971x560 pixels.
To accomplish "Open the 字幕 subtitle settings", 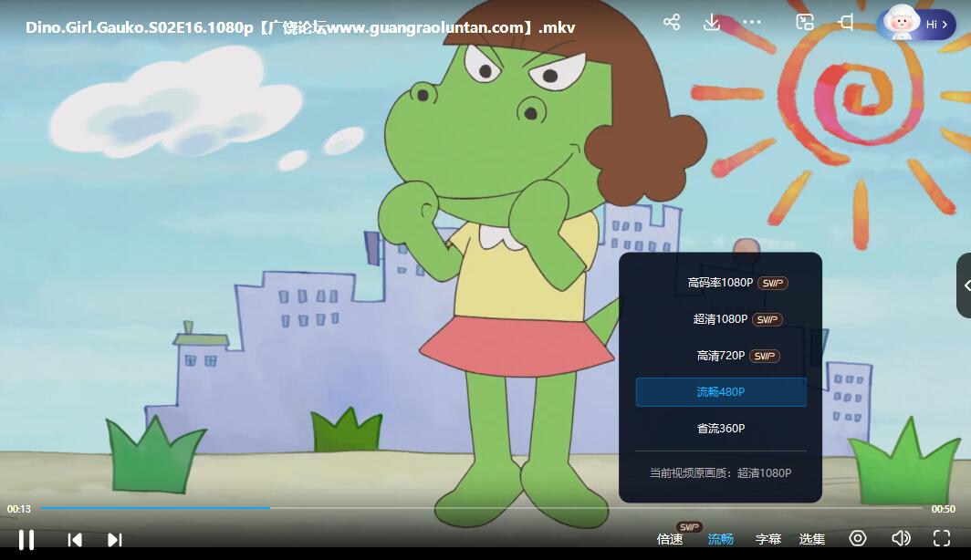I will 768,539.
